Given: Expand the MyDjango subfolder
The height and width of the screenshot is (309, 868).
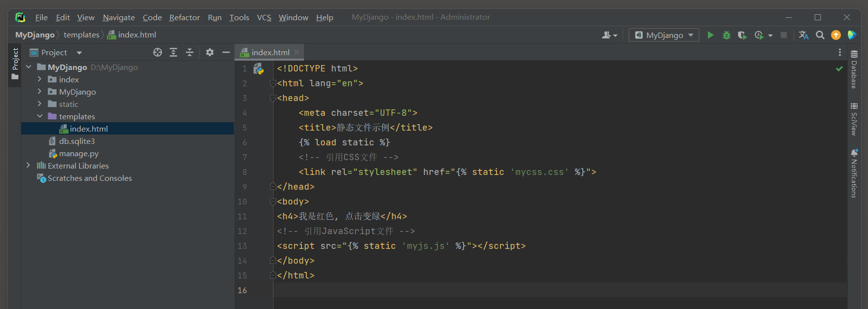Looking at the screenshot, I should (39, 91).
